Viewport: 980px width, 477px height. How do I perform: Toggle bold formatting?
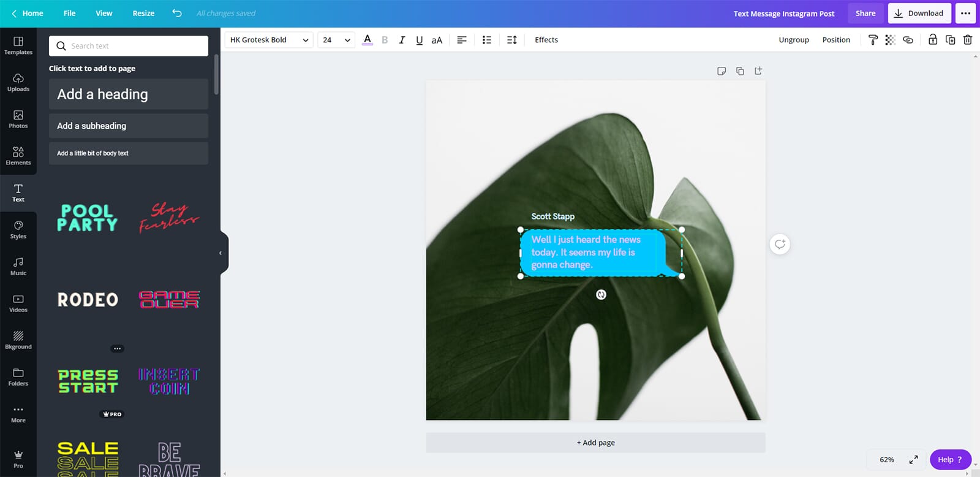385,40
